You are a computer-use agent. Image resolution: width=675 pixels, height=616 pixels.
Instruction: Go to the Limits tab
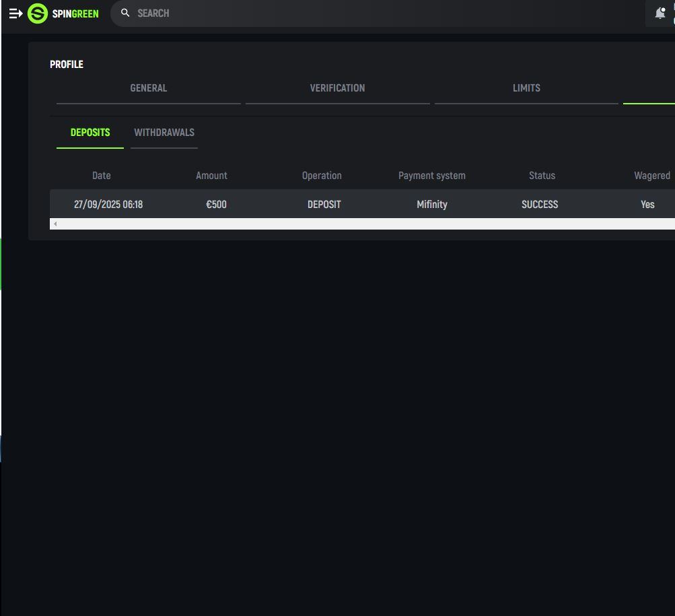526,88
